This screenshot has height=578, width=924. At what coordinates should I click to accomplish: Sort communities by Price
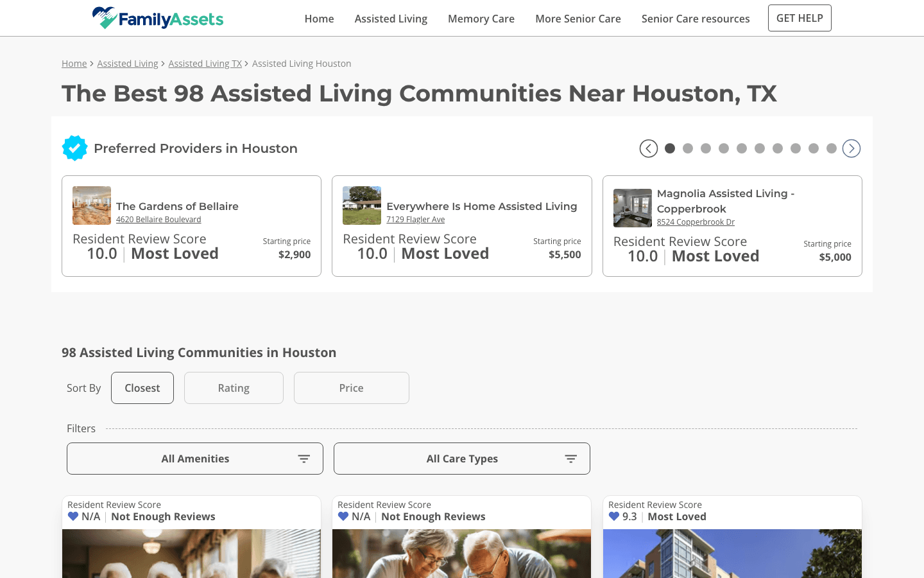[352, 388]
